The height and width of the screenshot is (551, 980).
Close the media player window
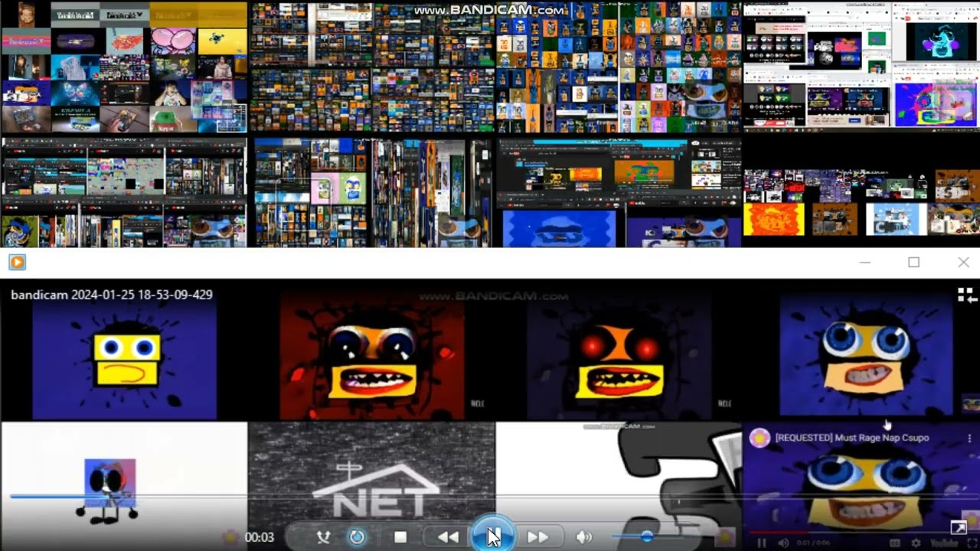pyautogui.click(x=963, y=262)
